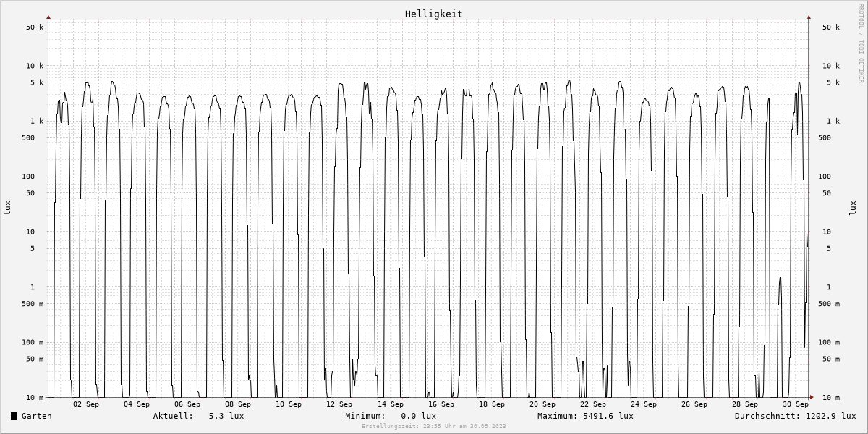This screenshot has height=434, width=868.
Task: Click the "Durchschnitt: 1202.9 lux" statistic
Action: [795, 416]
